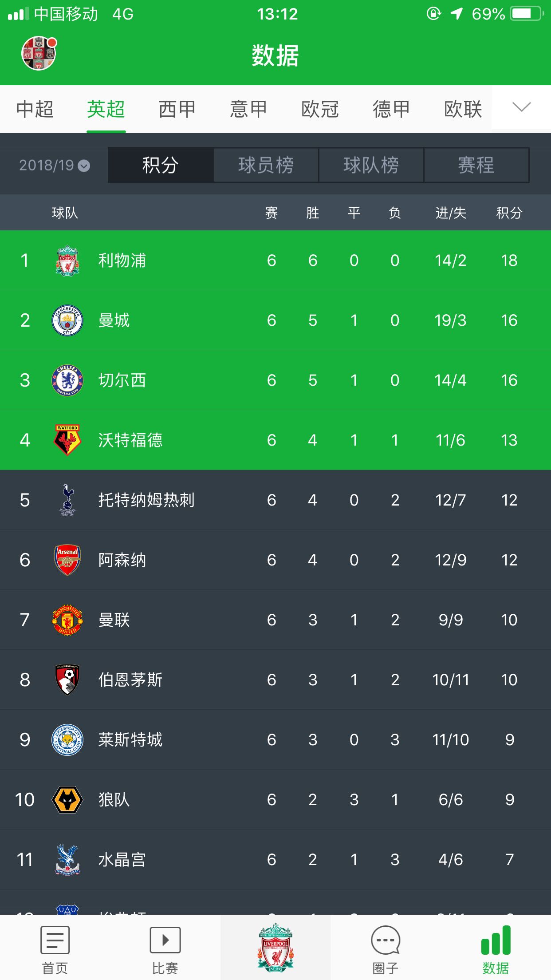Tap the Arsenal club crest

click(67, 560)
